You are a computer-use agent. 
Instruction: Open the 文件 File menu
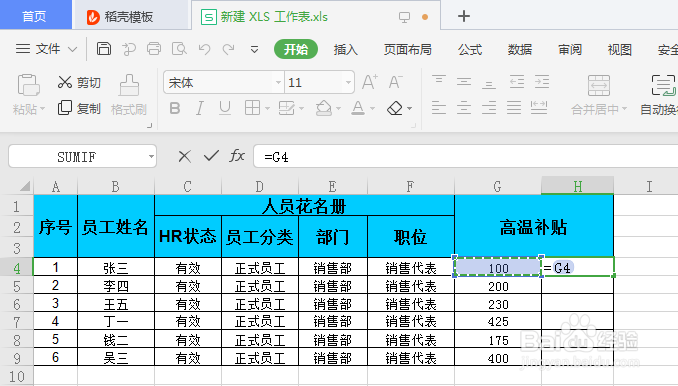tap(46, 49)
